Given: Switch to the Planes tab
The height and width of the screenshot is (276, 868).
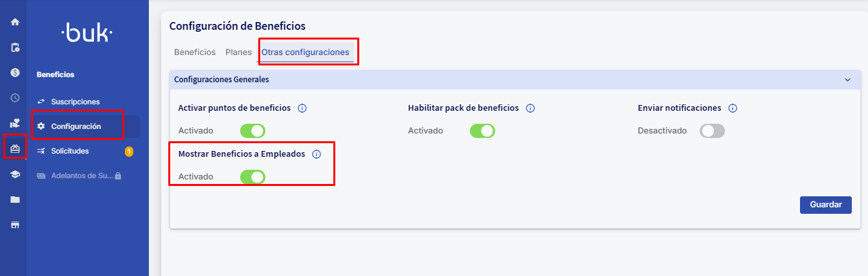Looking at the screenshot, I should pos(238,52).
